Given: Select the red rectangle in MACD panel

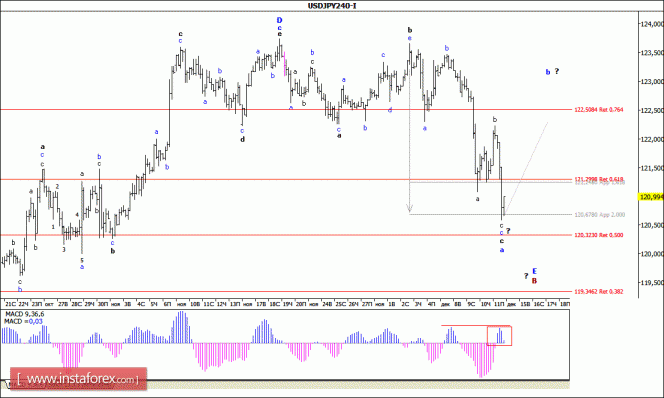Looking at the screenshot, I should coord(499,336).
